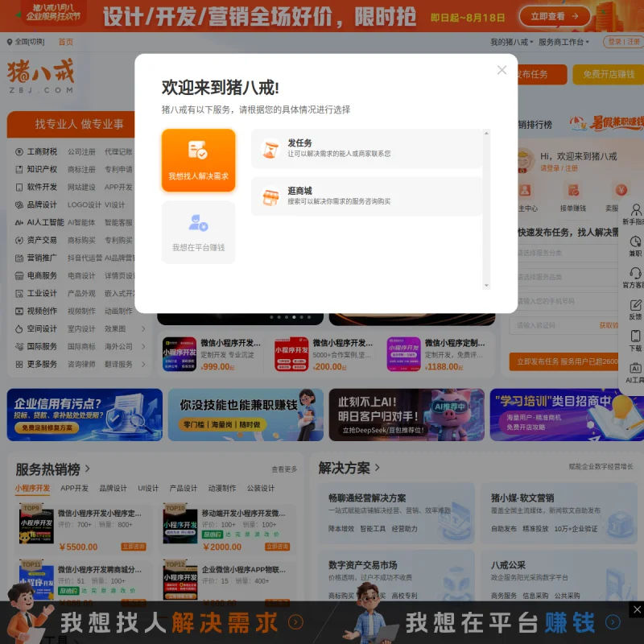The width and height of the screenshot is (644, 644).
Task: Click the 接单赚钱 icon
Action: coord(573,191)
